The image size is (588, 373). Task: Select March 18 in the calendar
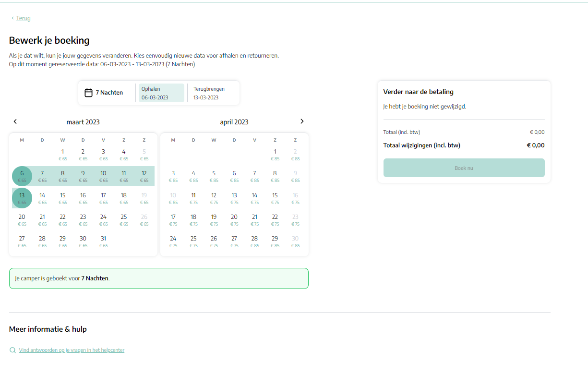coord(124,198)
